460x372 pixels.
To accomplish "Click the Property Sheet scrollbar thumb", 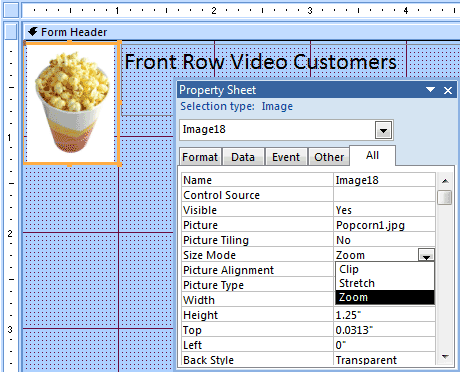I will [x=445, y=197].
